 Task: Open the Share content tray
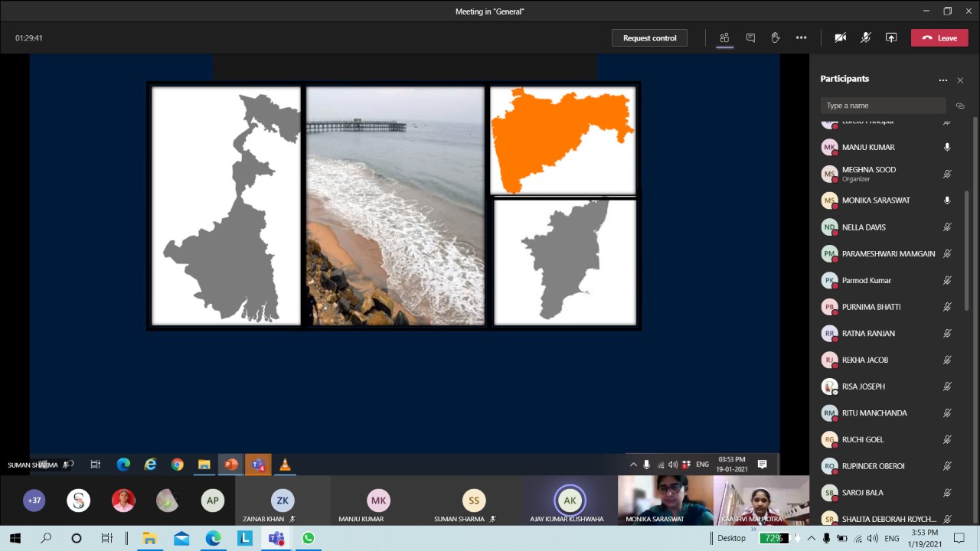[x=891, y=37]
